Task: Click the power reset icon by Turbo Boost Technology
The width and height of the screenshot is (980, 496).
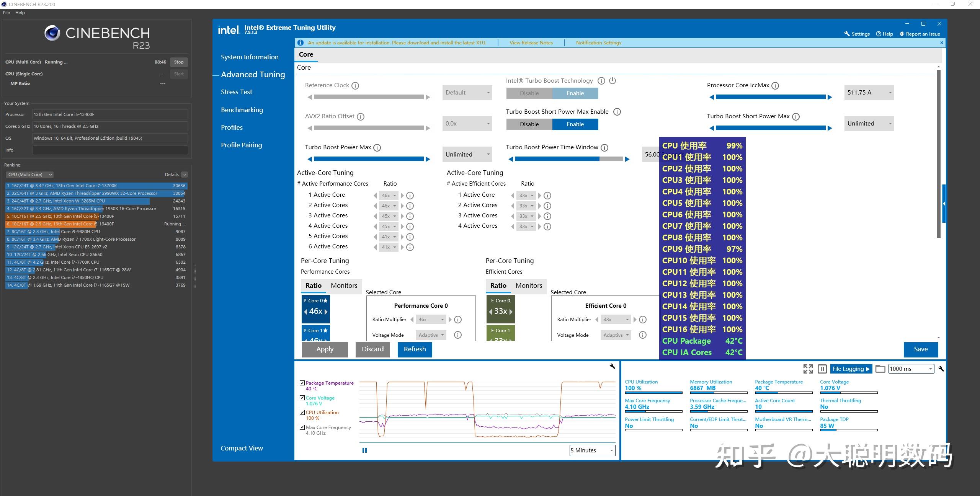Action: click(x=612, y=81)
